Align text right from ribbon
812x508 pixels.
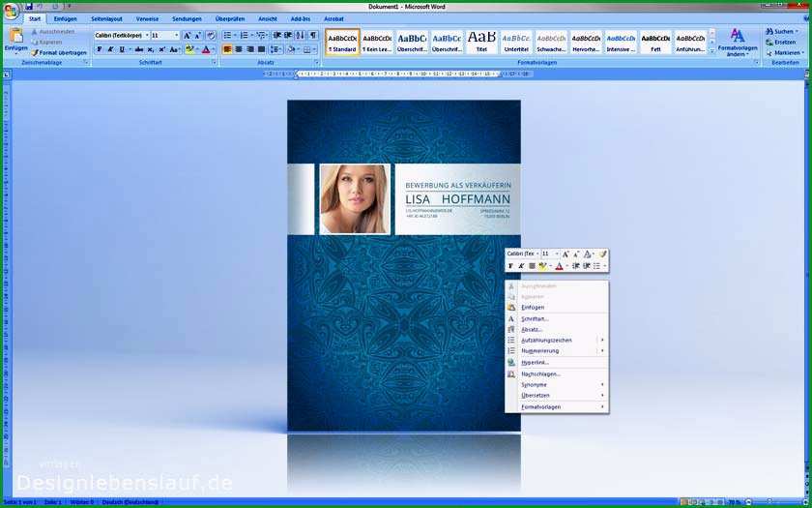250,49
